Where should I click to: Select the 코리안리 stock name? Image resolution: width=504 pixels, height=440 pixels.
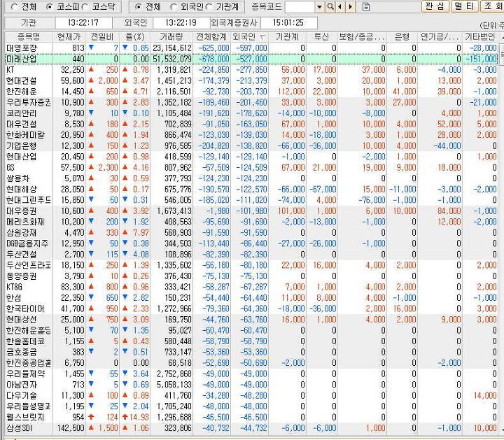[21, 113]
